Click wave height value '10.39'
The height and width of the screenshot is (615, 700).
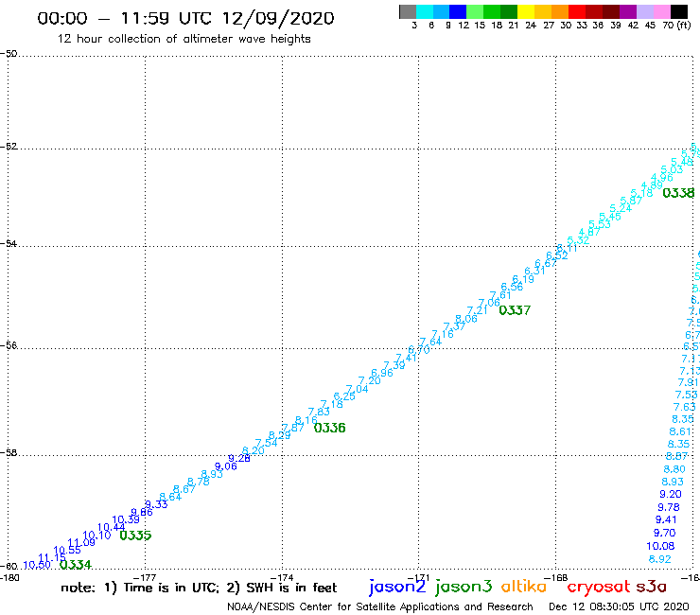[126, 519]
